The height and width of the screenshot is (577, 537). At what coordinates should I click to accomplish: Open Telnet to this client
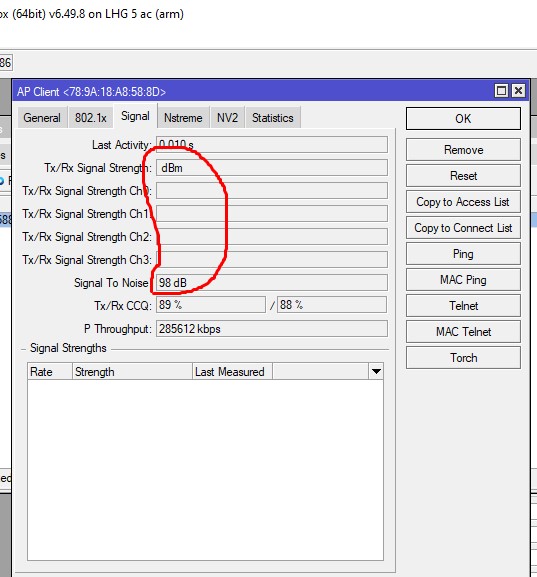tap(463, 306)
